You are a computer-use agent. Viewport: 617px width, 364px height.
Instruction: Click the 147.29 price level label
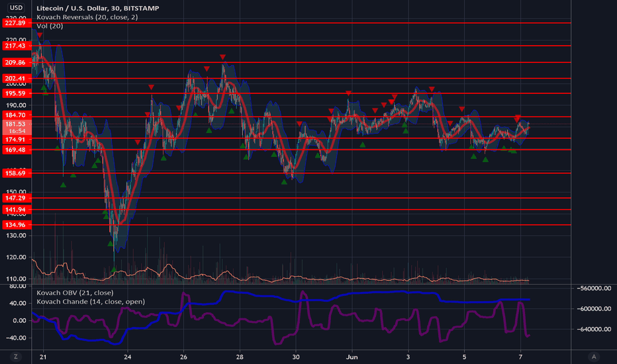coord(17,198)
